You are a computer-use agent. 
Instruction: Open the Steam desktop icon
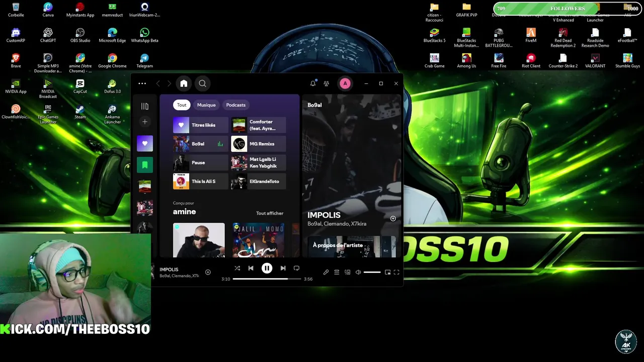[x=80, y=112]
